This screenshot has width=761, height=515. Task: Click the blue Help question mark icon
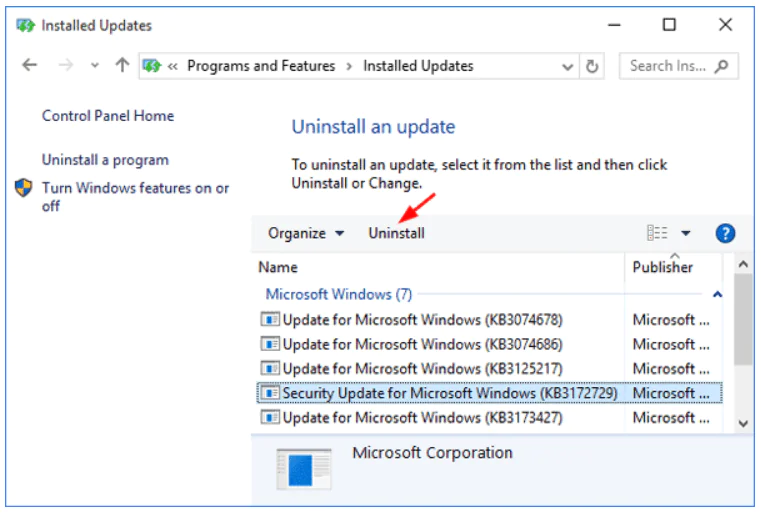(726, 233)
